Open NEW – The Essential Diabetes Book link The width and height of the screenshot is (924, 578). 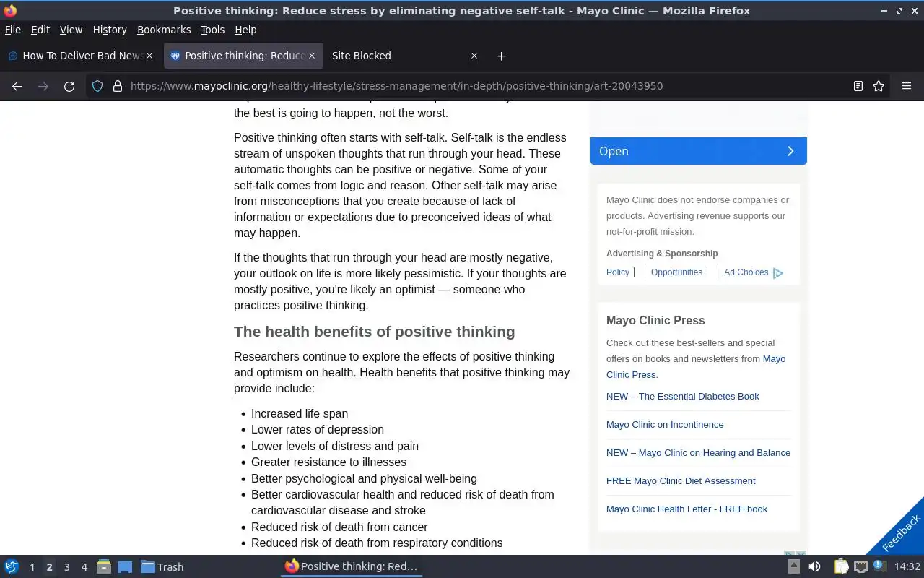pos(683,396)
